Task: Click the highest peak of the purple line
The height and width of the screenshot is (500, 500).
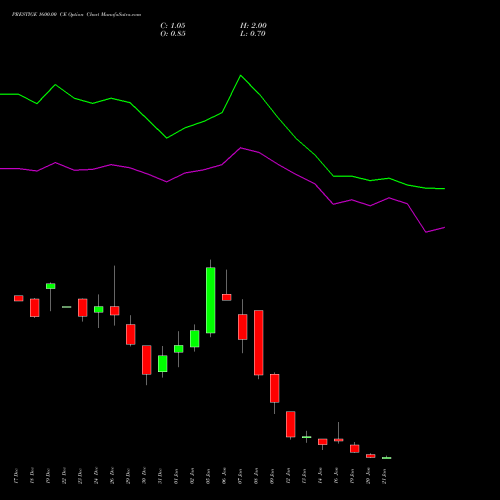Action: point(241,148)
